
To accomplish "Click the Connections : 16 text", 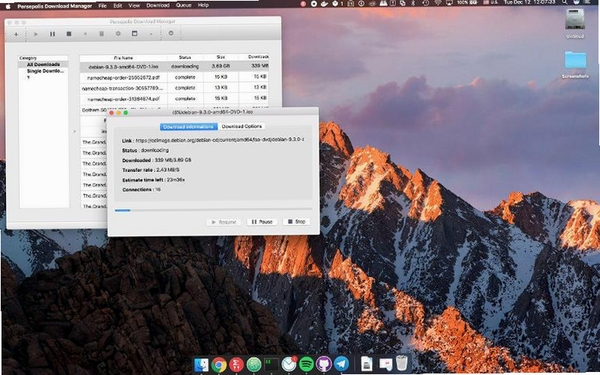I will coord(142,190).
